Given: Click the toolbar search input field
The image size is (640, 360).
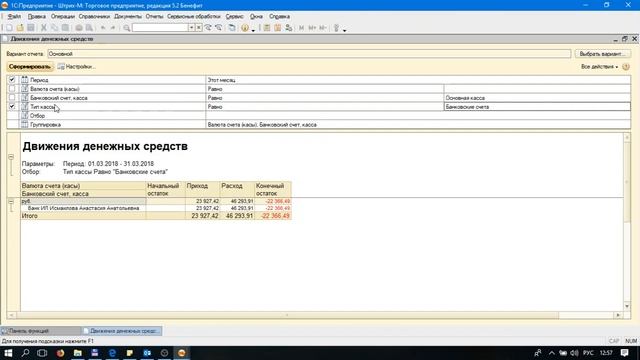Looking at the screenshot, I should 160,28.
